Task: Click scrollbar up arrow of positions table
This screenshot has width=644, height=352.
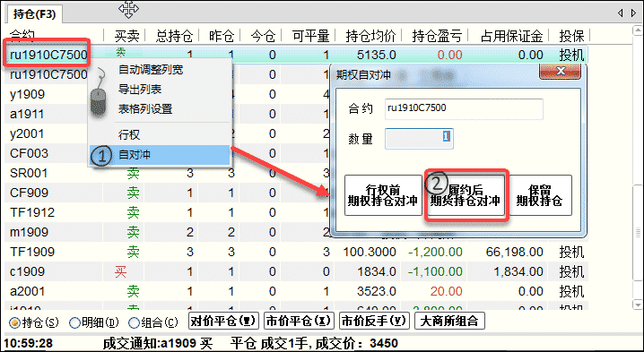Action: point(638,30)
